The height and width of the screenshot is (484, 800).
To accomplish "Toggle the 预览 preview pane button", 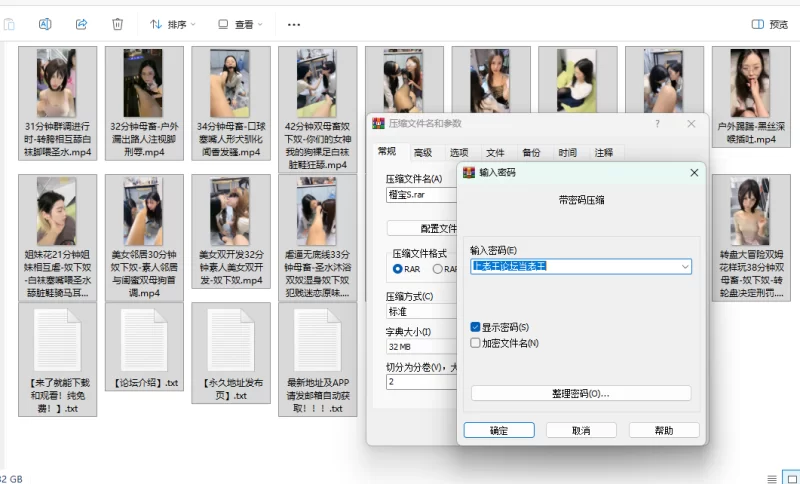I will (x=770, y=24).
